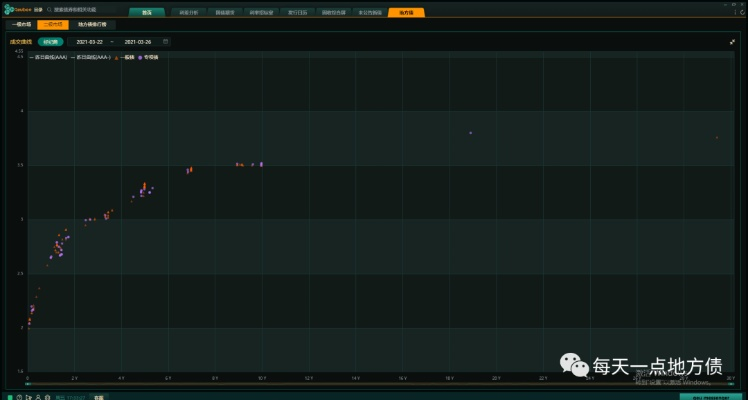
Task: Click the green button beside 成交曲线
Action: click(x=50, y=42)
